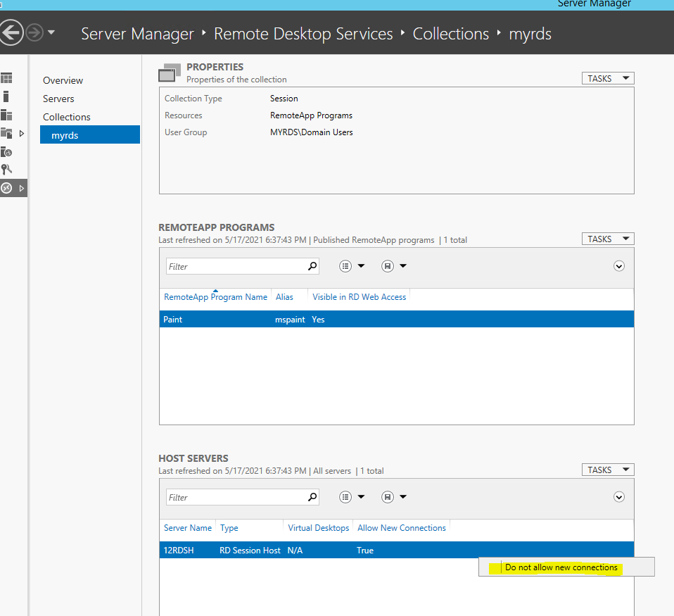Click the list options icon in RemoteApp Programs
The width and height of the screenshot is (674, 616).
pos(345,266)
